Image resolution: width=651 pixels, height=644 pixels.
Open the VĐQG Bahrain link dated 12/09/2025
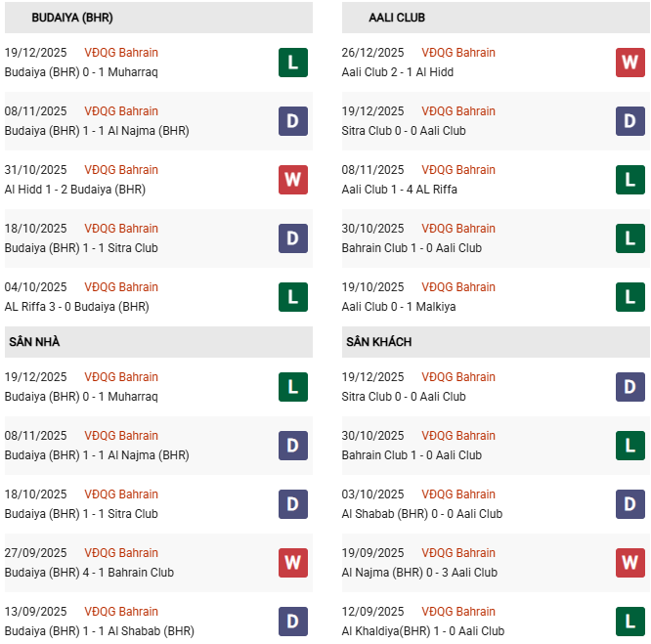[458, 612]
